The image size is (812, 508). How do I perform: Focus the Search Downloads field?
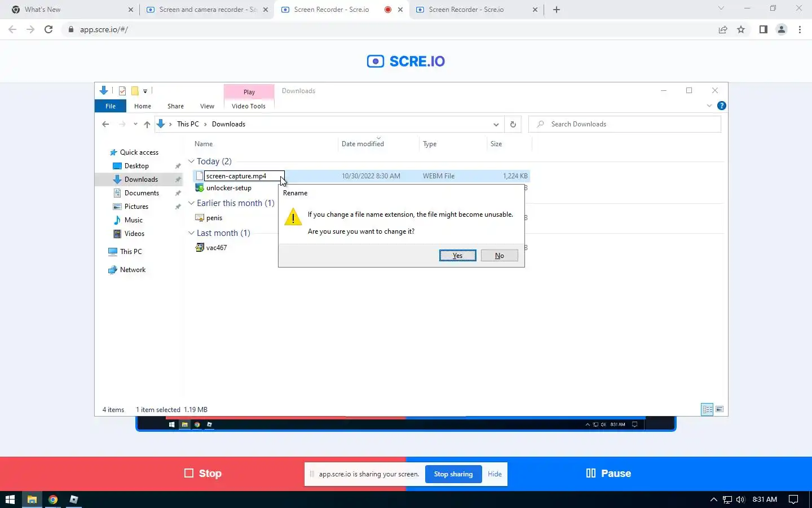click(625, 124)
